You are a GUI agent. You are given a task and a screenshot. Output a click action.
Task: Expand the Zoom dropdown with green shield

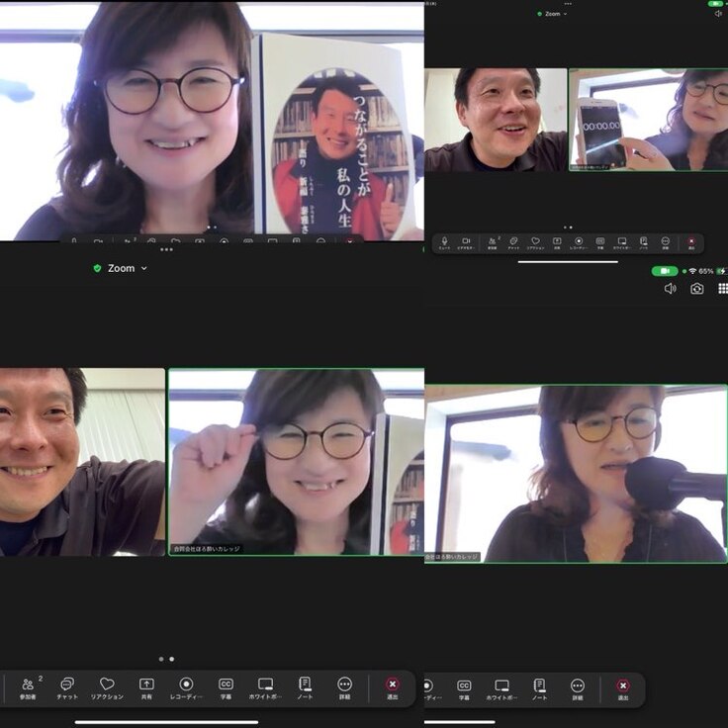click(x=120, y=268)
